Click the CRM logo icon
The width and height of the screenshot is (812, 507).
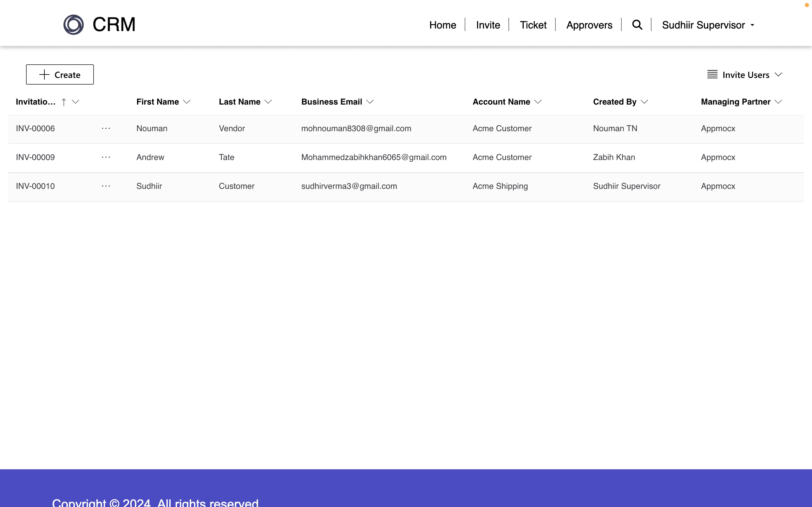[x=74, y=25]
